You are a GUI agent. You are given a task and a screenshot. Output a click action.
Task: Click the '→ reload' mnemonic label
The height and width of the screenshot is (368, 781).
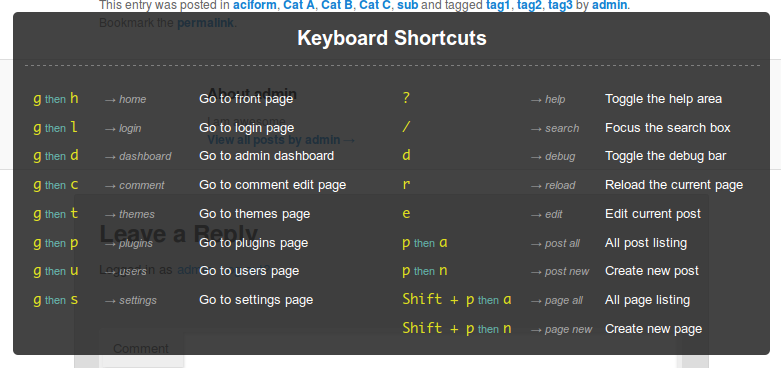pos(553,185)
